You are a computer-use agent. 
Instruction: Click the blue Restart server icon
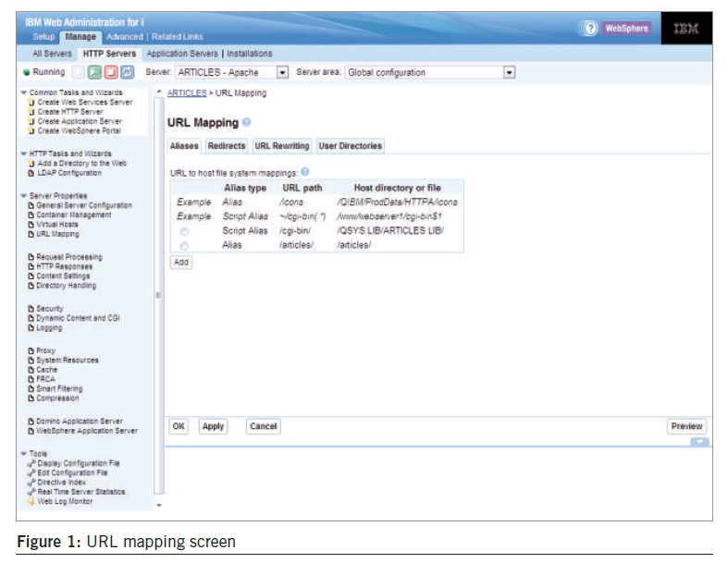(x=128, y=72)
